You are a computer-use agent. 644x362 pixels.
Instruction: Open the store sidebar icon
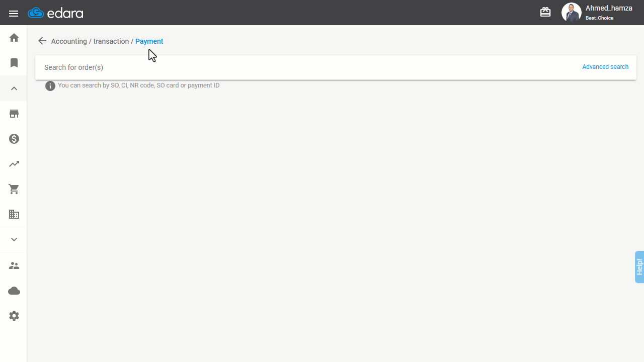pyautogui.click(x=14, y=114)
